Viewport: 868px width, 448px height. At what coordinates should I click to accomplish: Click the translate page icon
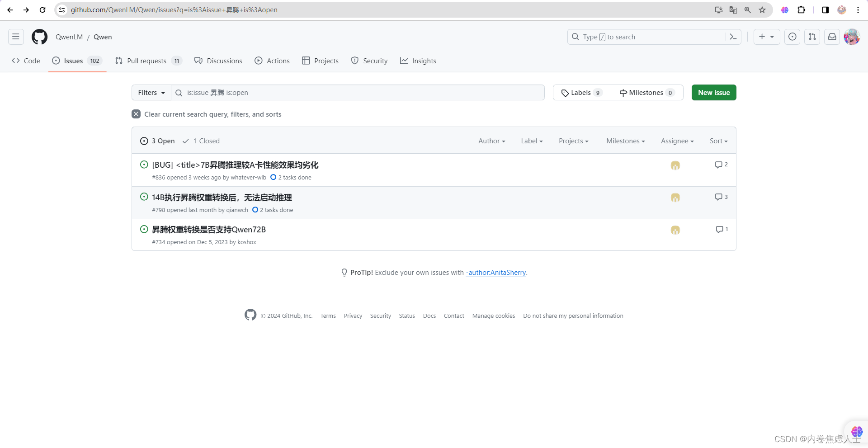pos(733,10)
